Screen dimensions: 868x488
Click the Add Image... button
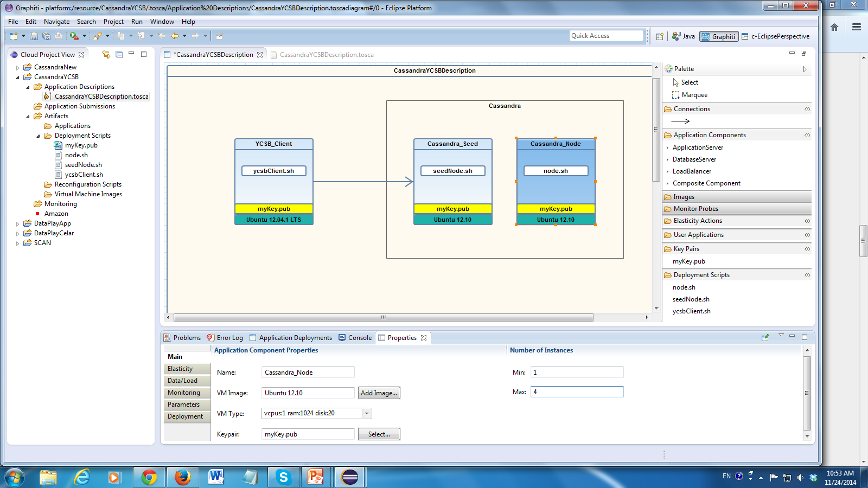point(379,393)
